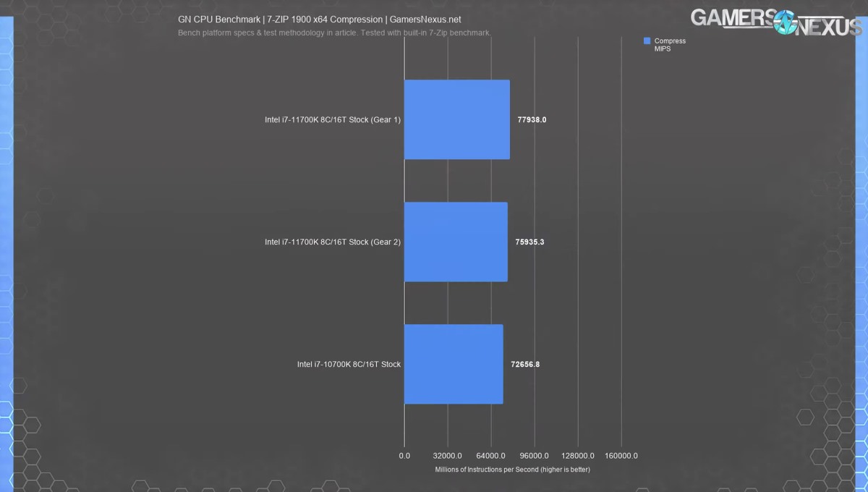Click the axis tick label 32000.0

(448, 456)
